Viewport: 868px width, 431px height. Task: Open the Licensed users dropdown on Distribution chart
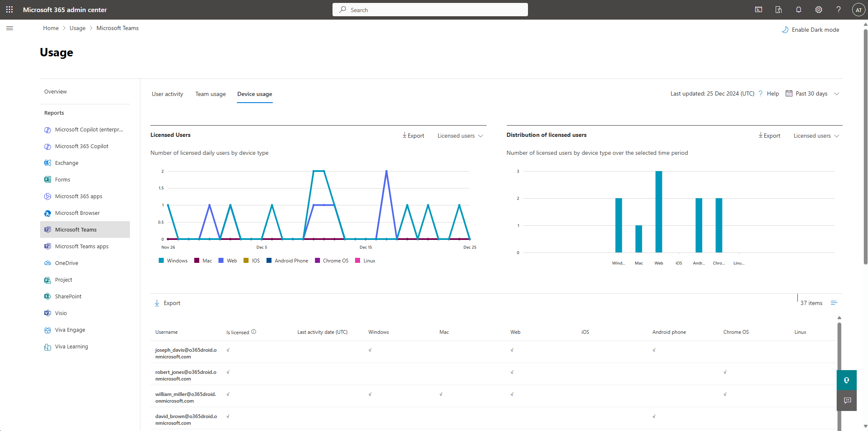click(x=815, y=136)
